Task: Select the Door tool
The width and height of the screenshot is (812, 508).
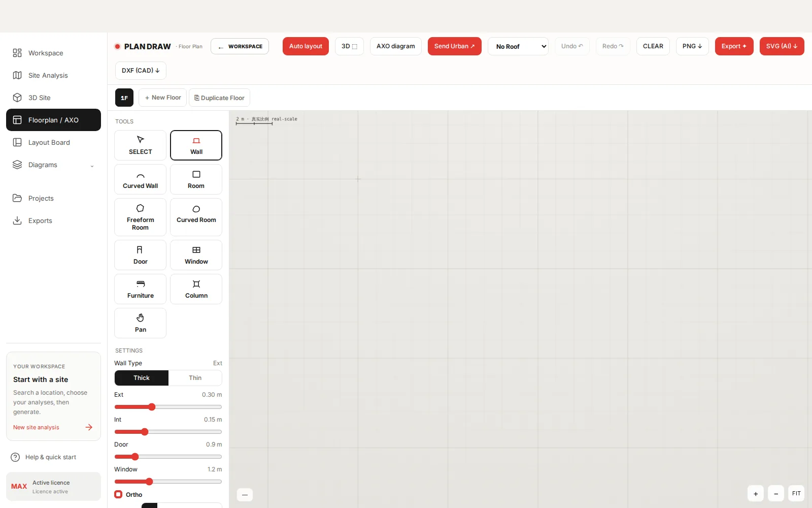Action: pyautogui.click(x=140, y=255)
